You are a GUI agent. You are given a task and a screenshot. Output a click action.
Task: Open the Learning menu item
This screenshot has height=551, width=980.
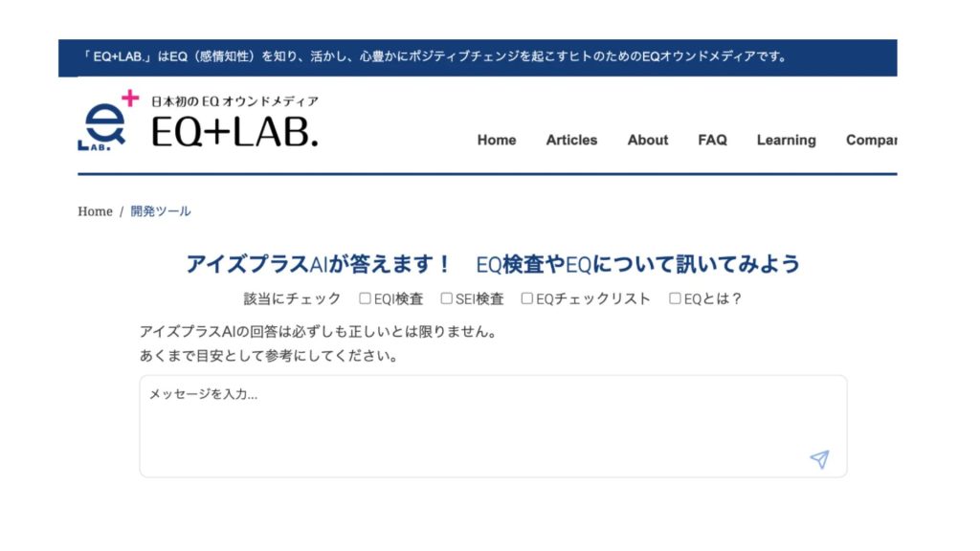(x=787, y=140)
